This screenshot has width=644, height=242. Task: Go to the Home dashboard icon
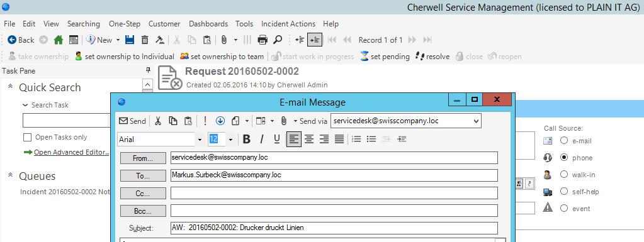[x=59, y=40]
